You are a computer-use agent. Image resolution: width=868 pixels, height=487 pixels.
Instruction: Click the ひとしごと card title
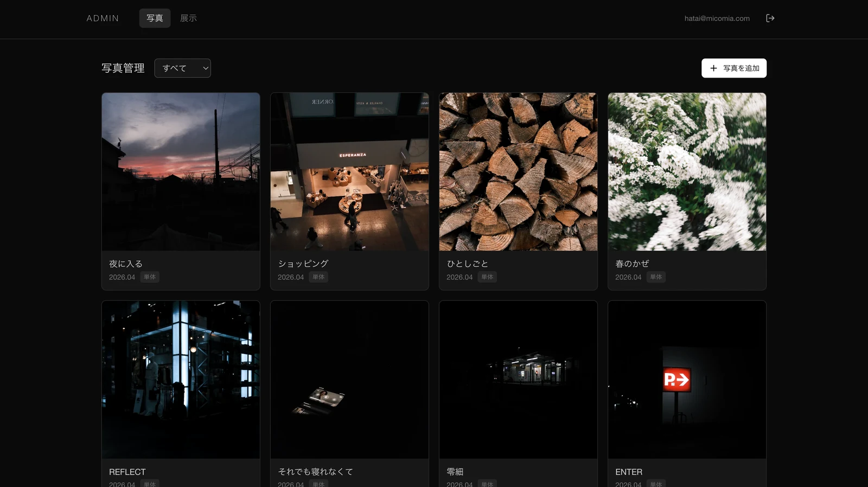[467, 264]
